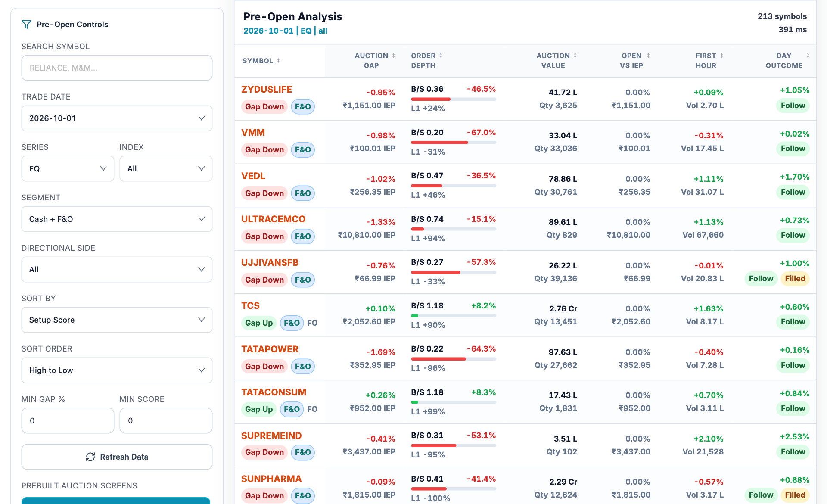Viewport: 827px width, 504px height.
Task: Focus the Min Gap % input
Action: (68, 420)
